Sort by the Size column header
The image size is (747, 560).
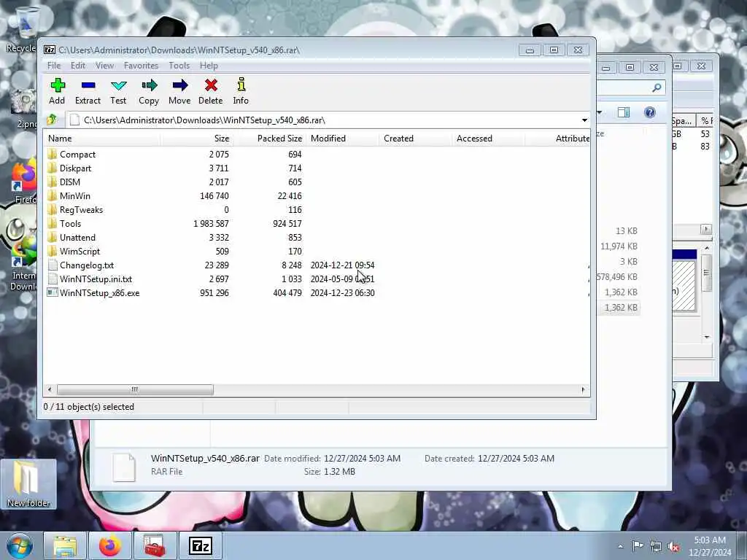point(197,139)
